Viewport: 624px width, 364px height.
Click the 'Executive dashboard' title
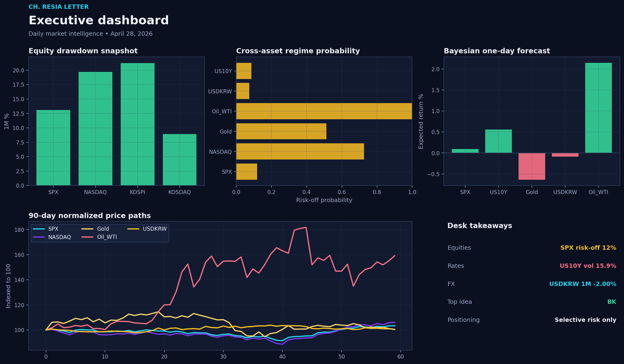tap(99, 21)
